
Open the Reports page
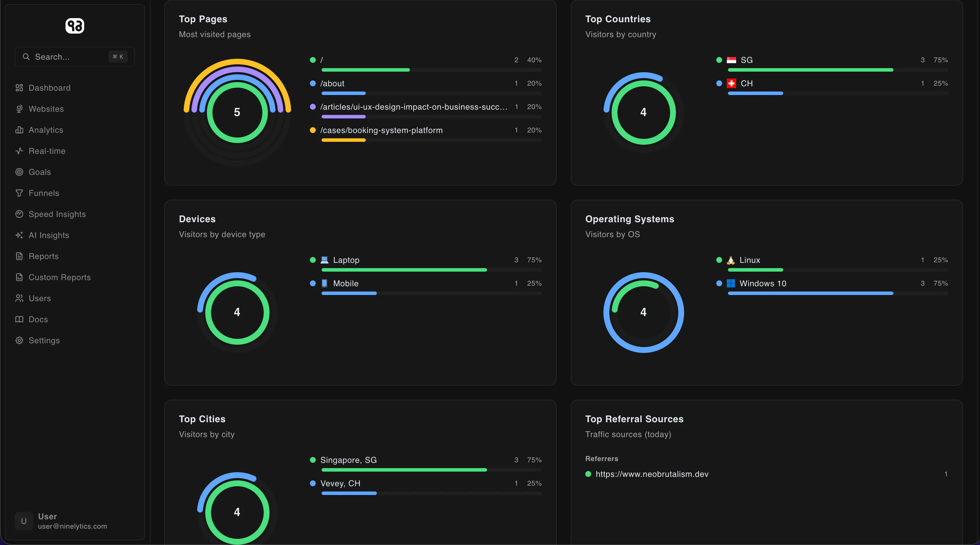click(x=75, y=256)
